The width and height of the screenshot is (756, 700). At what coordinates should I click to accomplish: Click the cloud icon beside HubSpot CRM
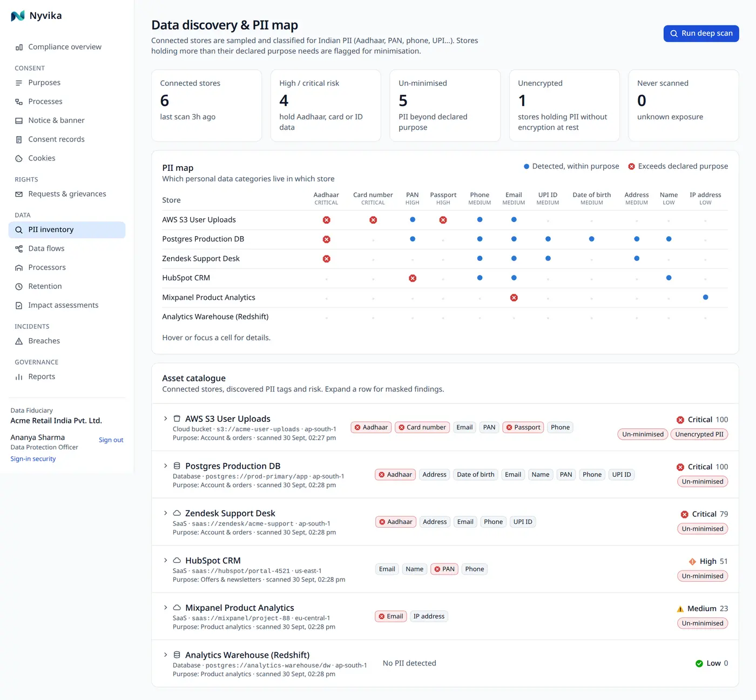pyautogui.click(x=177, y=560)
